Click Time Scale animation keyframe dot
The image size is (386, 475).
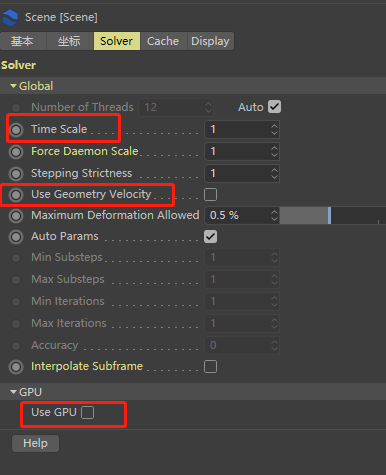coord(16,129)
